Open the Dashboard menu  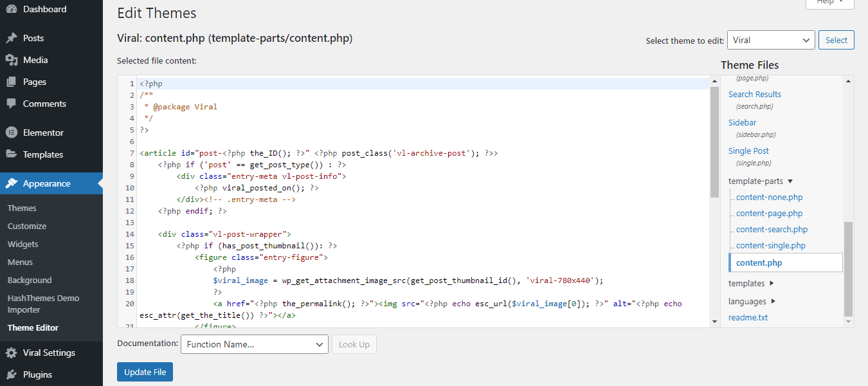(51, 10)
